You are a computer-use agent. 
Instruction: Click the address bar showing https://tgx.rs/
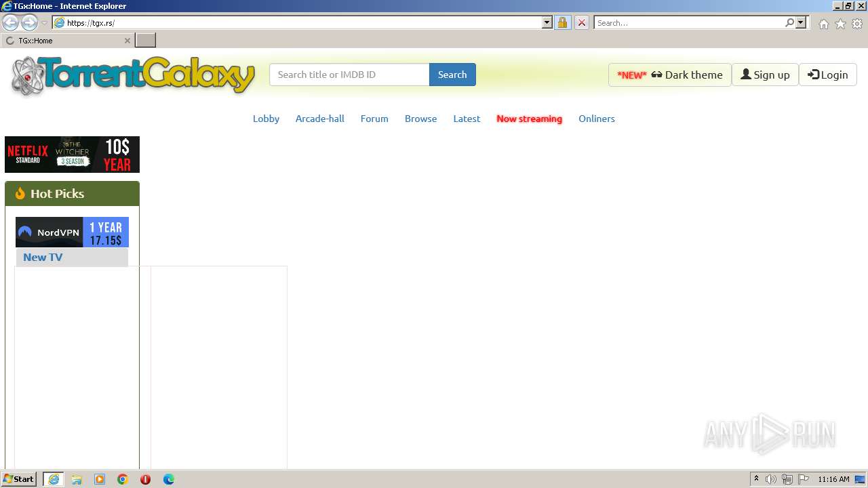[x=297, y=22]
